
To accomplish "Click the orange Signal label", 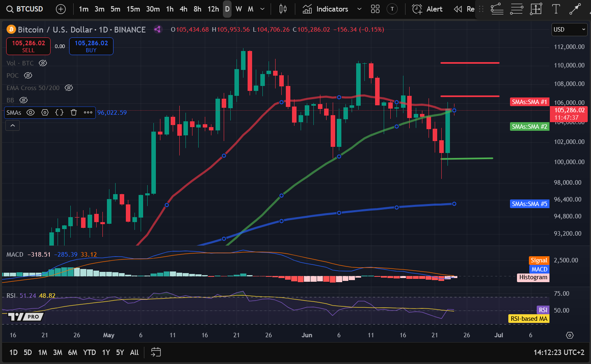I will tap(539, 260).
